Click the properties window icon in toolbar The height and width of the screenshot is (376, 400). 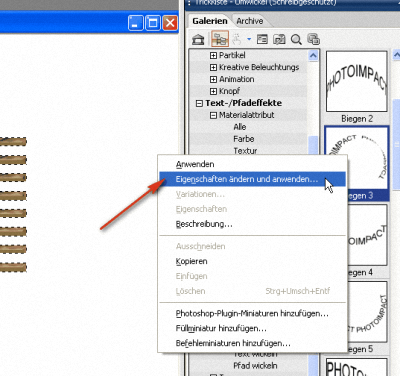262,39
